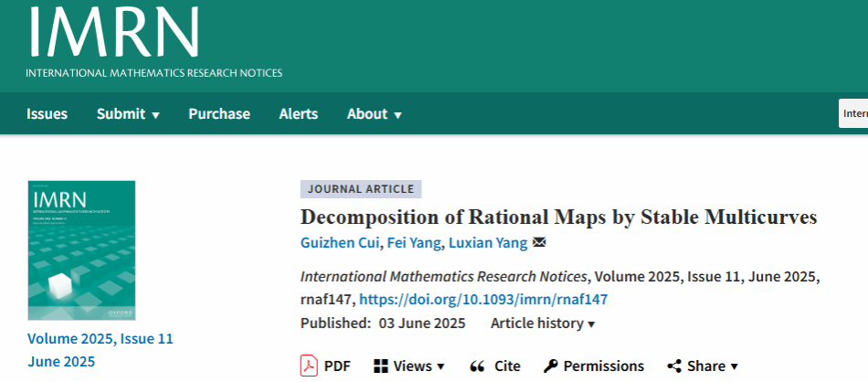
Task: Open author Luxian Yang's link
Action: 487,242
